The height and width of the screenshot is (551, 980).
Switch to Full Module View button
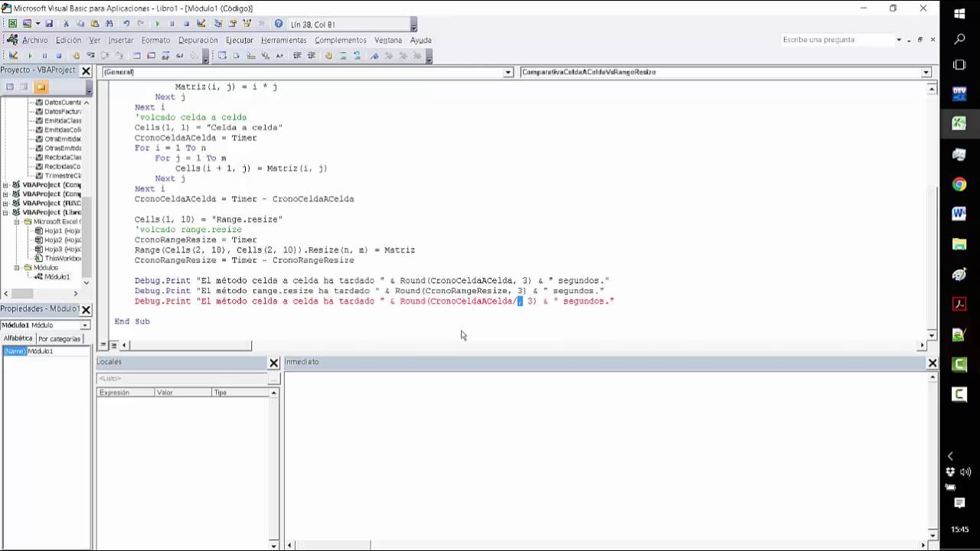point(113,345)
